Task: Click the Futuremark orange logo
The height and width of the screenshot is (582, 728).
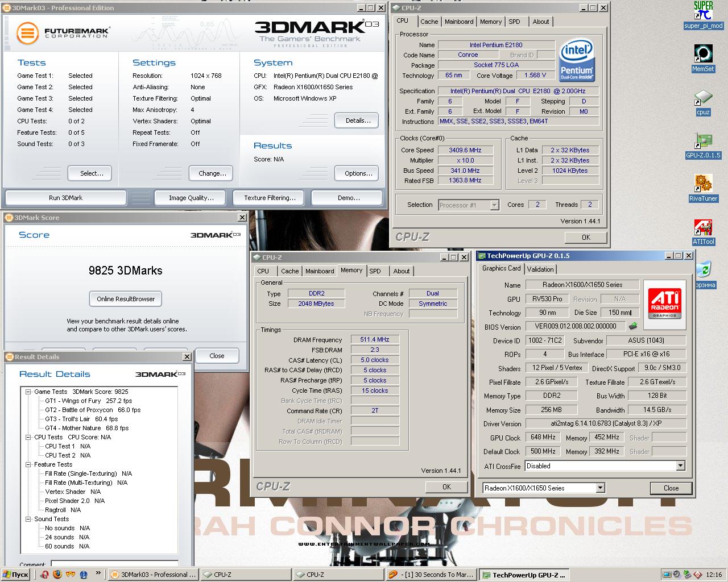Action: tap(27, 33)
